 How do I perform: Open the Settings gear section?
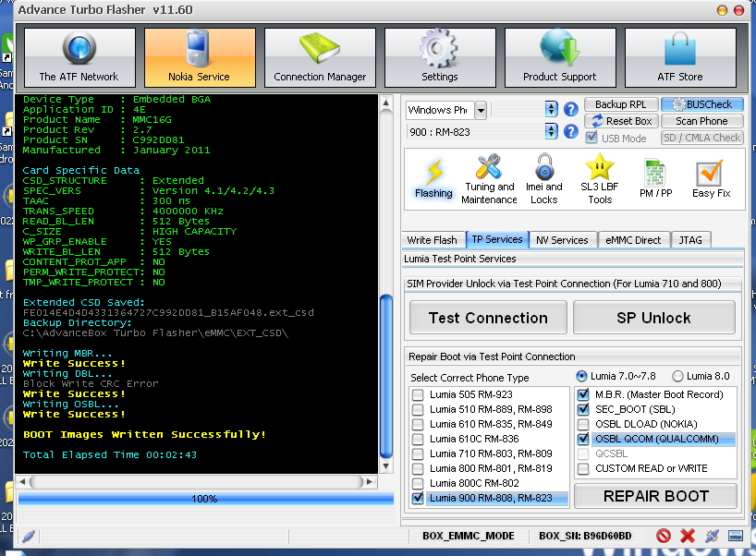(440, 57)
